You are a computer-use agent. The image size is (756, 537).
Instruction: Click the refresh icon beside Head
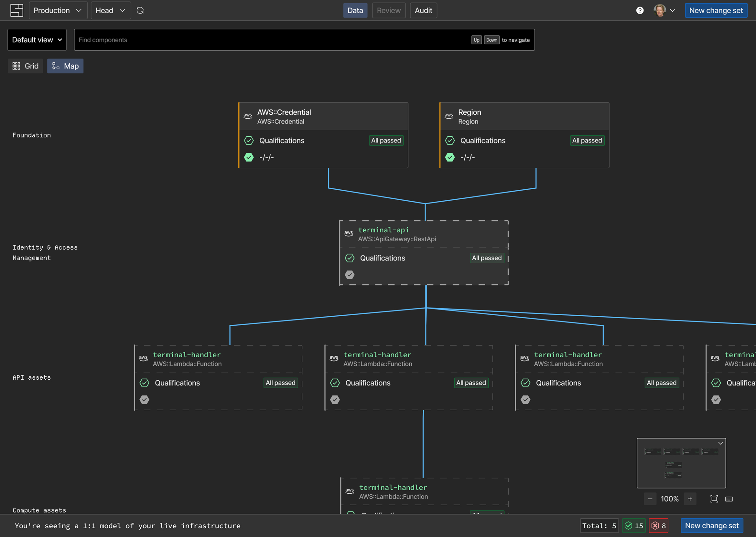[x=140, y=11]
